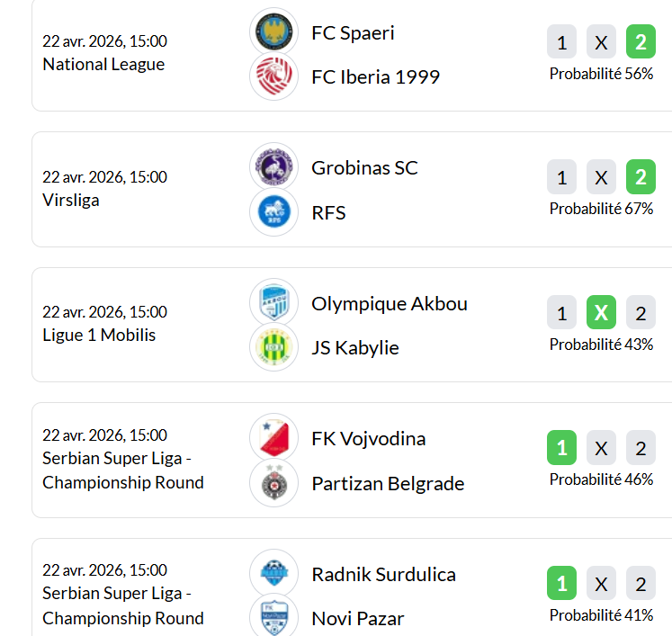Click the Grobinas SC purple crest
Screen dimensions: 672x636
point(273,167)
